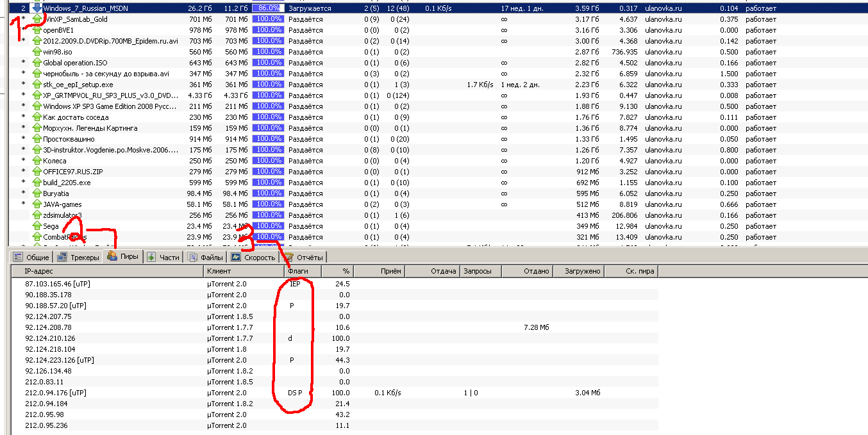
Task: Select peer row 212.0.94.176 [uTP]
Action: [56, 393]
